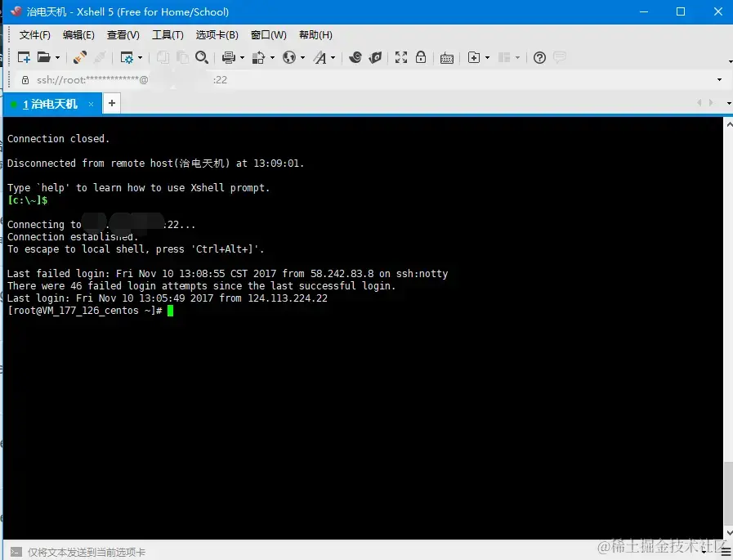Click the grayed Reconnect icon

click(100, 57)
